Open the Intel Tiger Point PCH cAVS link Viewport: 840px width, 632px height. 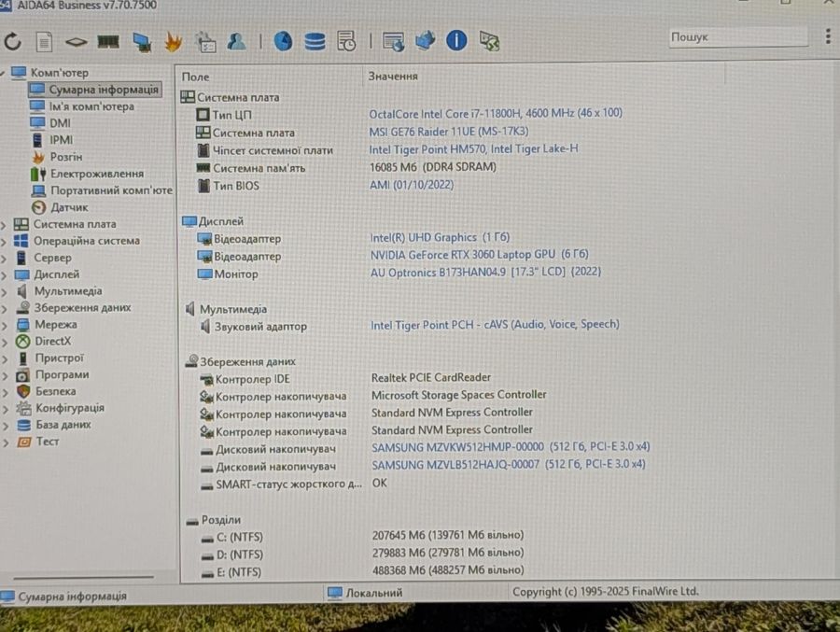point(495,325)
